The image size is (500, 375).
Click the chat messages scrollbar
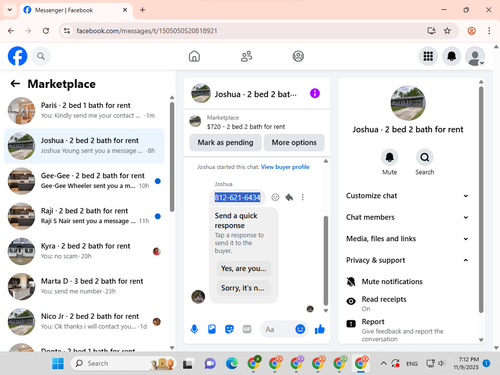click(x=326, y=260)
